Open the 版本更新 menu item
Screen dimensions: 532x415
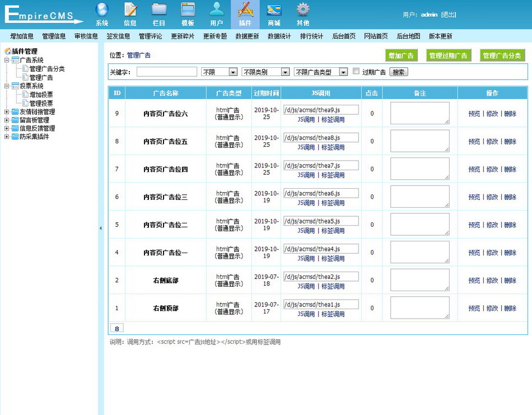[x=440, y=36]
